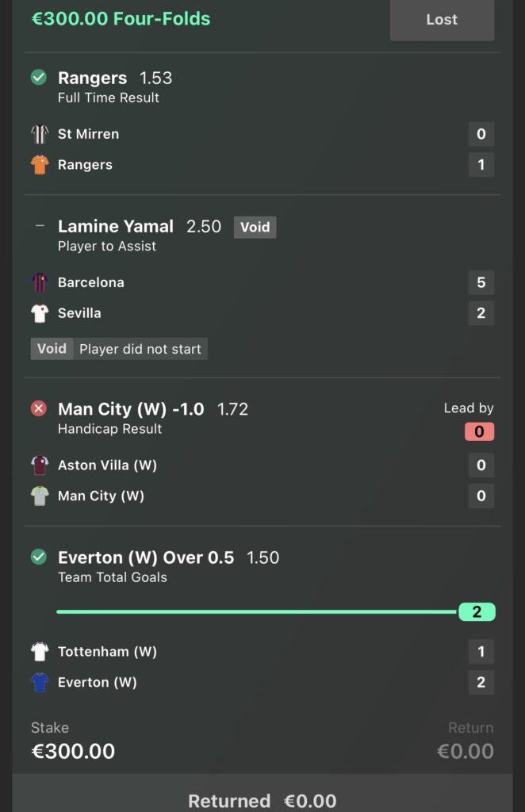Click the Barcelona jersey icon

(x=40, y=282)
